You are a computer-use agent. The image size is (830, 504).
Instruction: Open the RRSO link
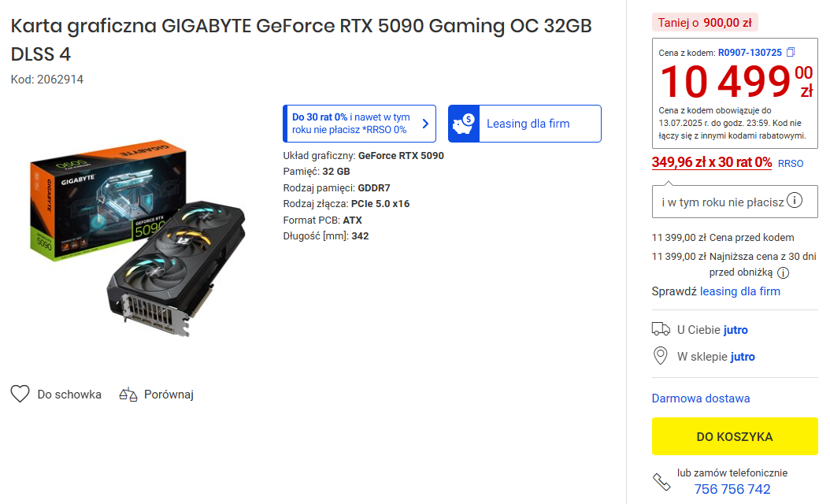point(791,164)
